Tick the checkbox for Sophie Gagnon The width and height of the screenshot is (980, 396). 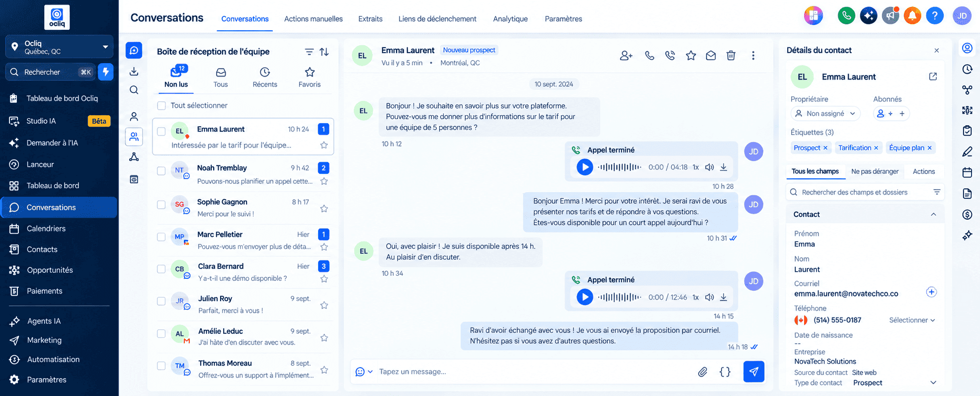pyautogui.click(x=162, y=205)
